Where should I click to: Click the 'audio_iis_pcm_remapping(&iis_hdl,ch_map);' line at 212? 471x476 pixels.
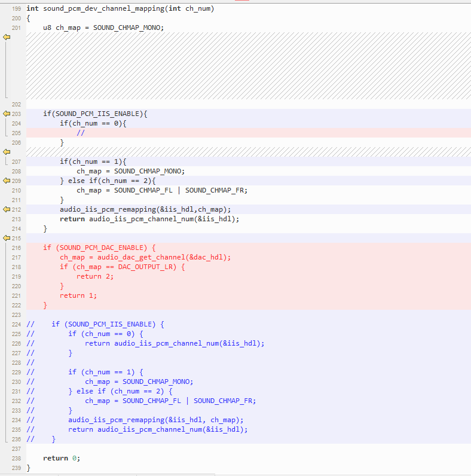click(145, 209)
